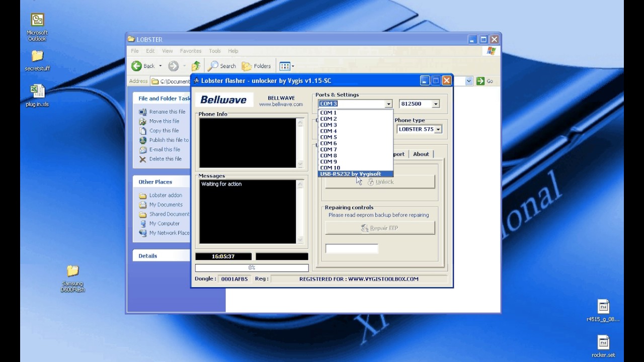Select COM 8 from port list
This screenshot has height=362, width=644.
coord(356,155)
